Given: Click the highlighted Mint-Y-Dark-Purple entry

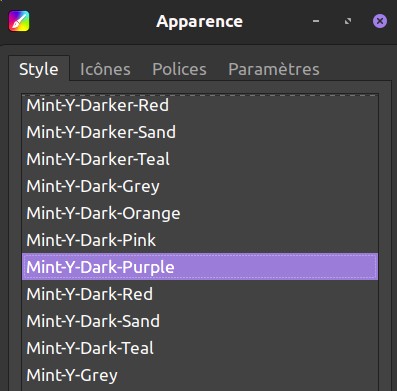Looking at the screenshot, I should tap(200, 267).
